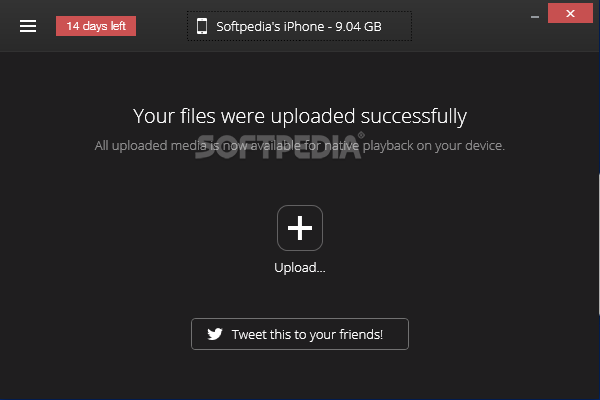The image size is (600, 400).
Task: Click the "Tweet this to your friends!" text
Action: coord(307,334)
